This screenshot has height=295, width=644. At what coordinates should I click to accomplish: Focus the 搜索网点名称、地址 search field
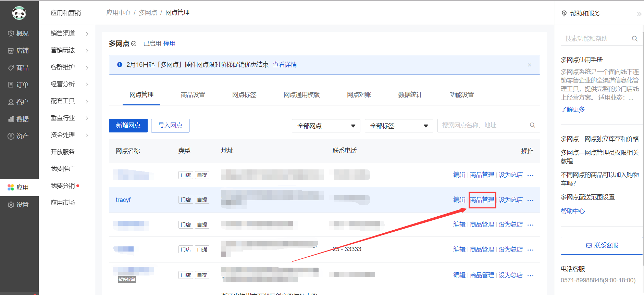click(489, 125)
